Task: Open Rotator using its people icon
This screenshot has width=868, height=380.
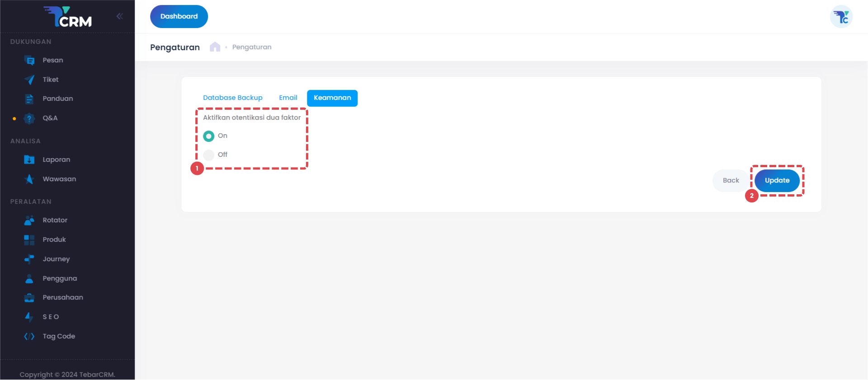Action: click(x=29, y=220)
